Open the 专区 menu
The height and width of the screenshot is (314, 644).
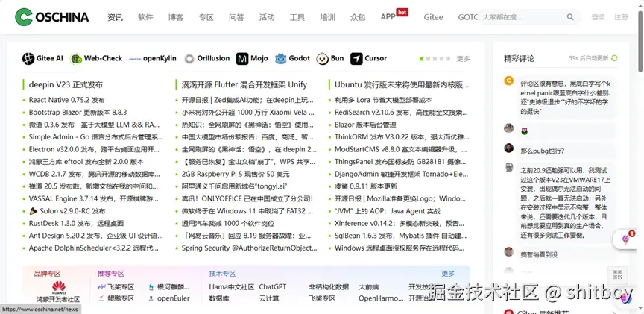click(x=206, y=17)
